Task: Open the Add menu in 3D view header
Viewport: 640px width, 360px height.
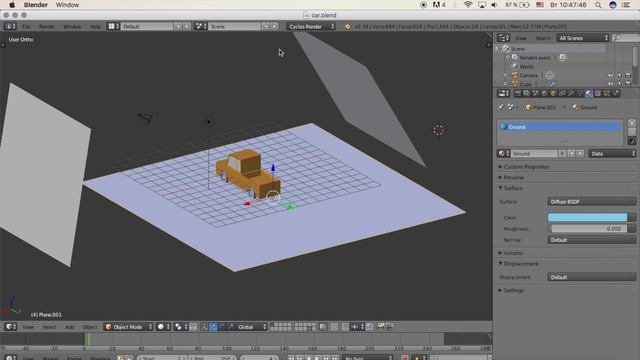Action: 70,327
